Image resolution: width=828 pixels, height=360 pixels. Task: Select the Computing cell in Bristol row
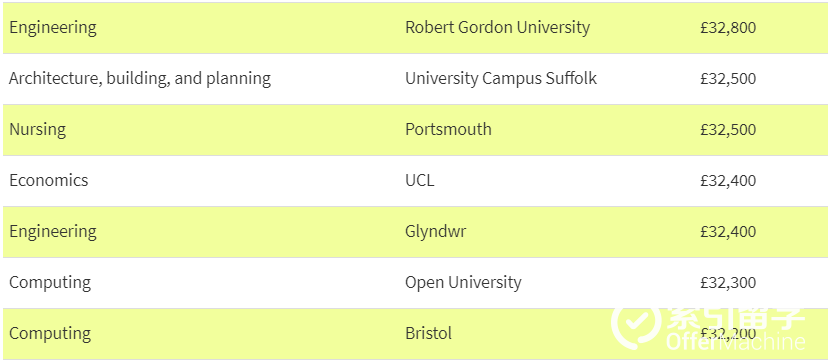[x=50, y=334]
